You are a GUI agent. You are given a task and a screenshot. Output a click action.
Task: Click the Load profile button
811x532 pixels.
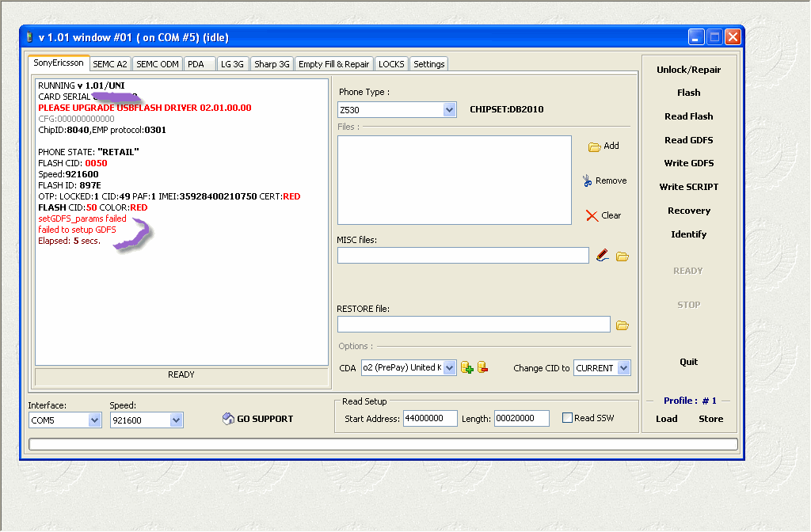[667, 419]
